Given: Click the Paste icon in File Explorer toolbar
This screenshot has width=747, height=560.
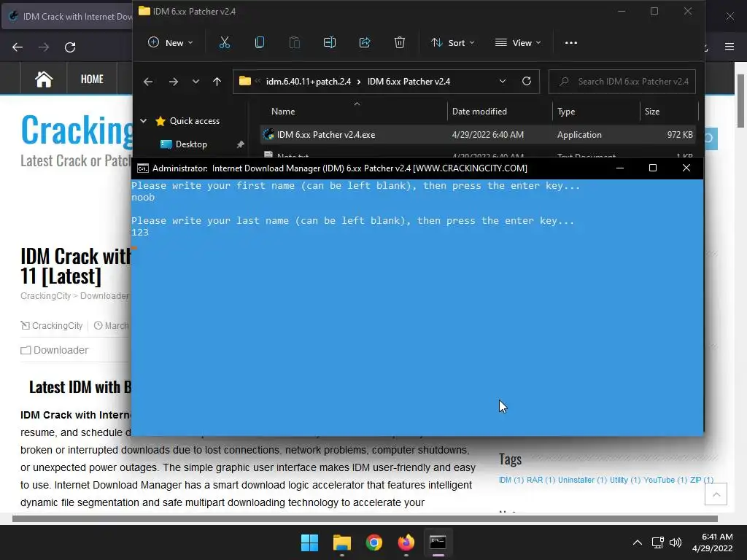Looking at the screenshot, I should coord(295,43).
